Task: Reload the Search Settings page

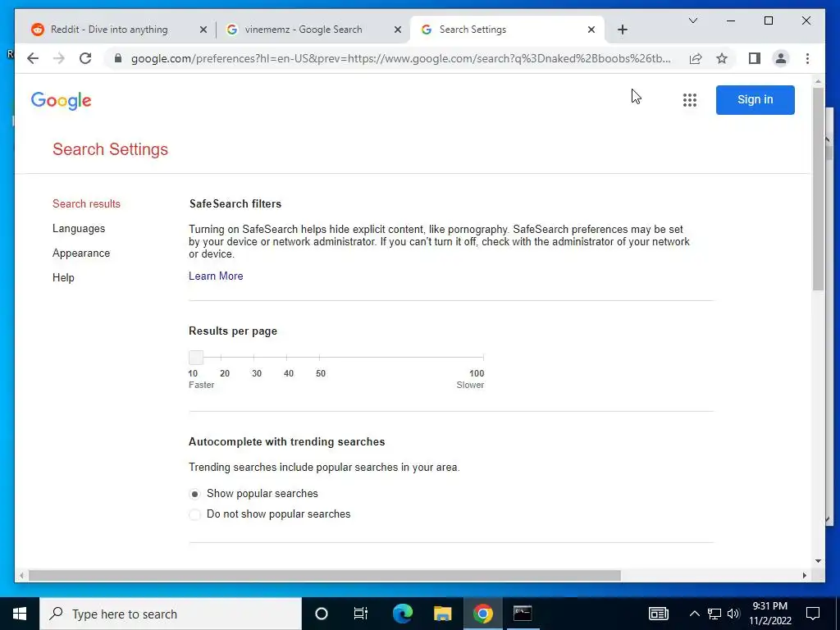Action: pos(85,58)
